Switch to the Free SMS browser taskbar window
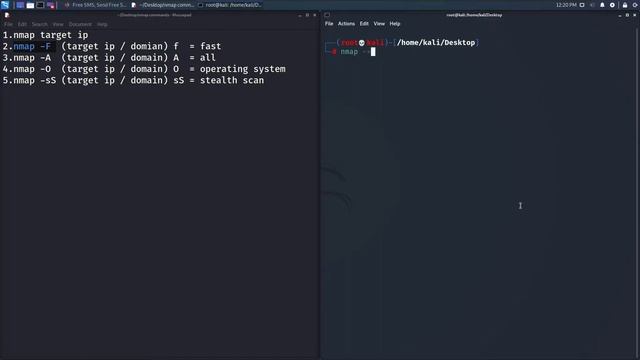The height and width of the screenshot is (360, 640). point(96,5)
